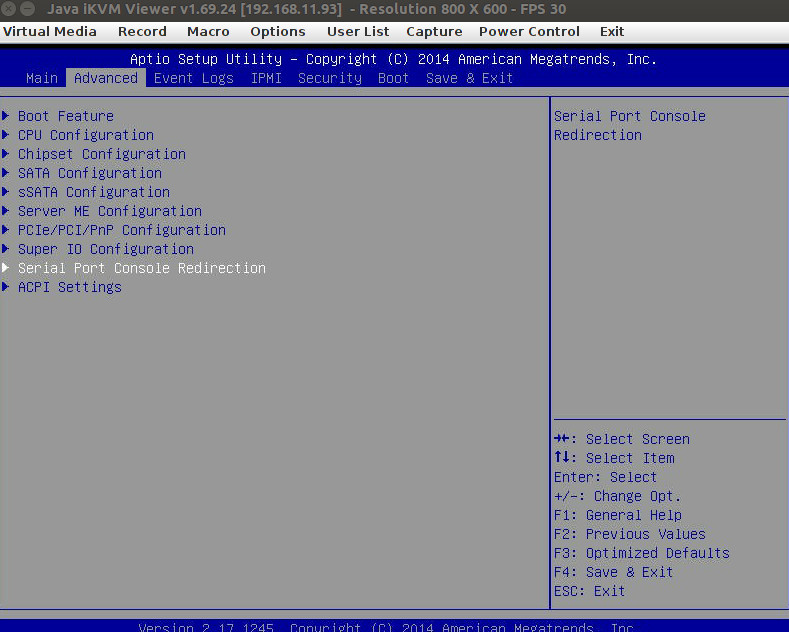Click the arrow beside Server ME Configuration
Screen dimensions: 789x632
tap(6, 211)
